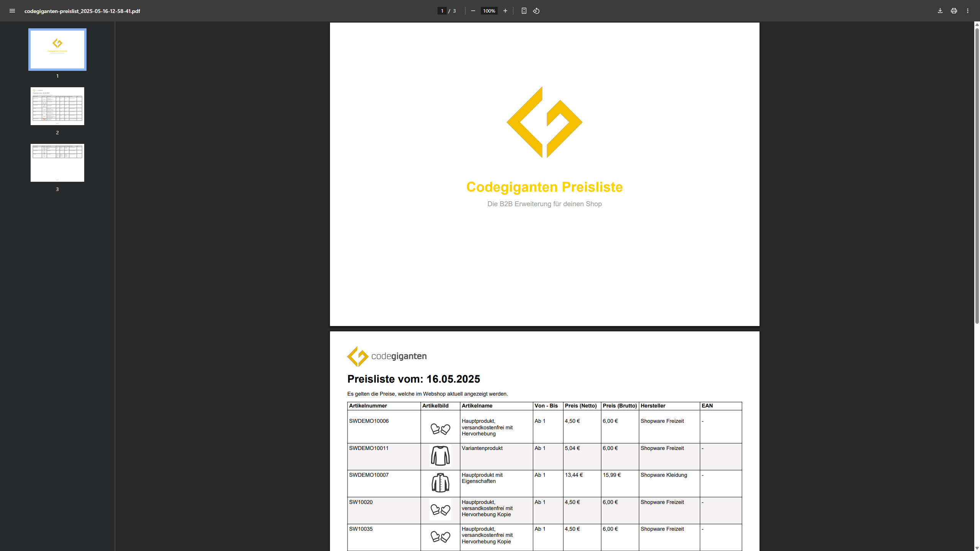Click article number SW10020
Screen dimensions: 980x551
pos(361,502)
